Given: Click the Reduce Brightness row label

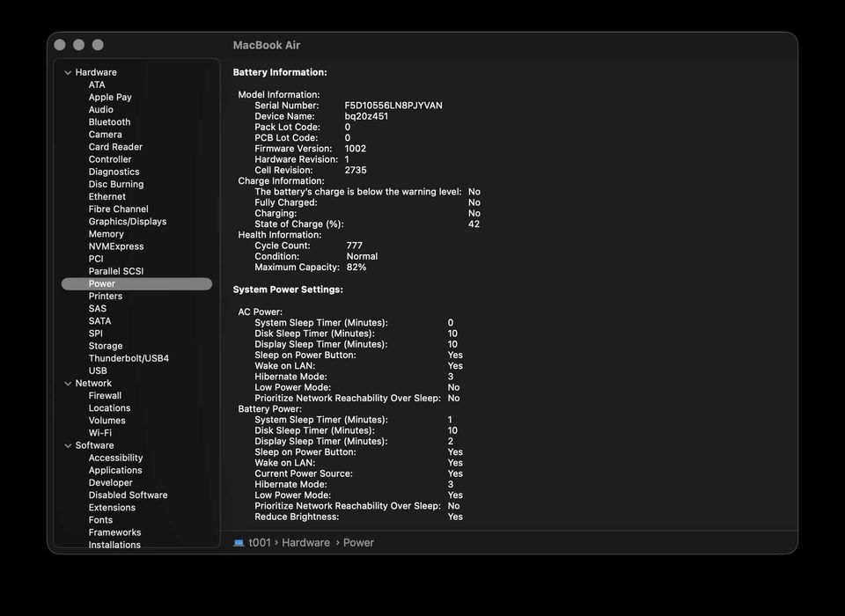Looking at the screenshot, I should tap(297, 517).
